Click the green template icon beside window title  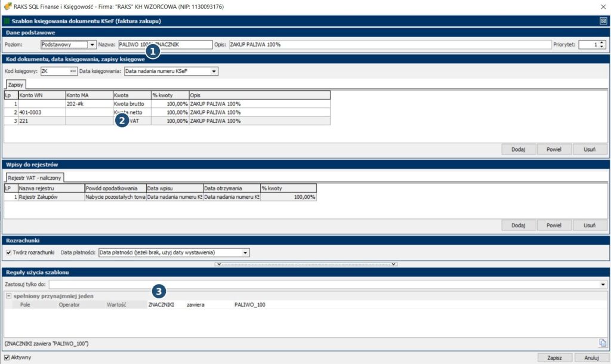7,21
